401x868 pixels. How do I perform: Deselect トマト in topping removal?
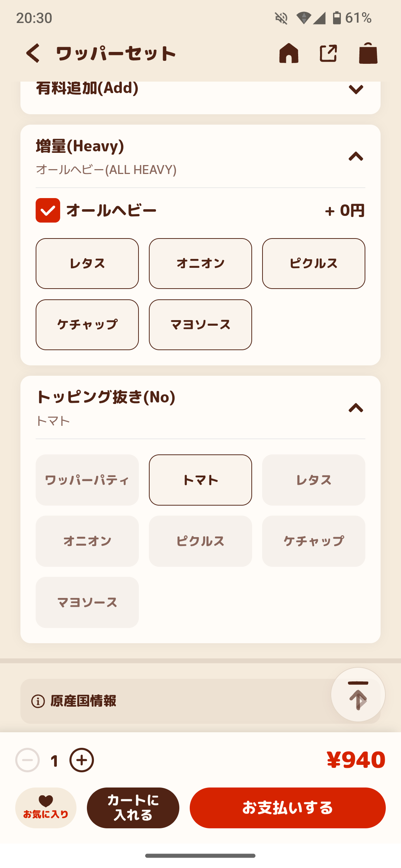click(x=200, y=480)
